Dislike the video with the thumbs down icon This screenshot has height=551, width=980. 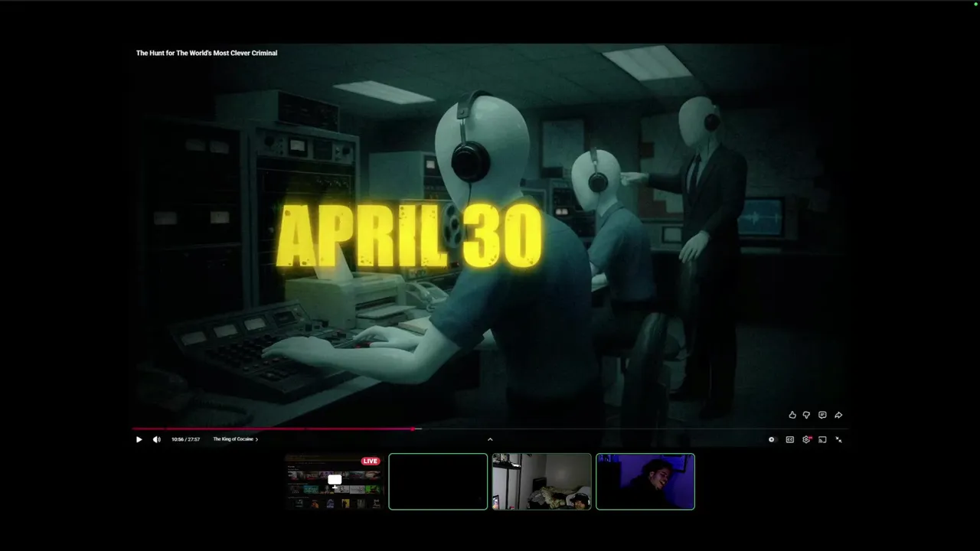tap(806, 415)
